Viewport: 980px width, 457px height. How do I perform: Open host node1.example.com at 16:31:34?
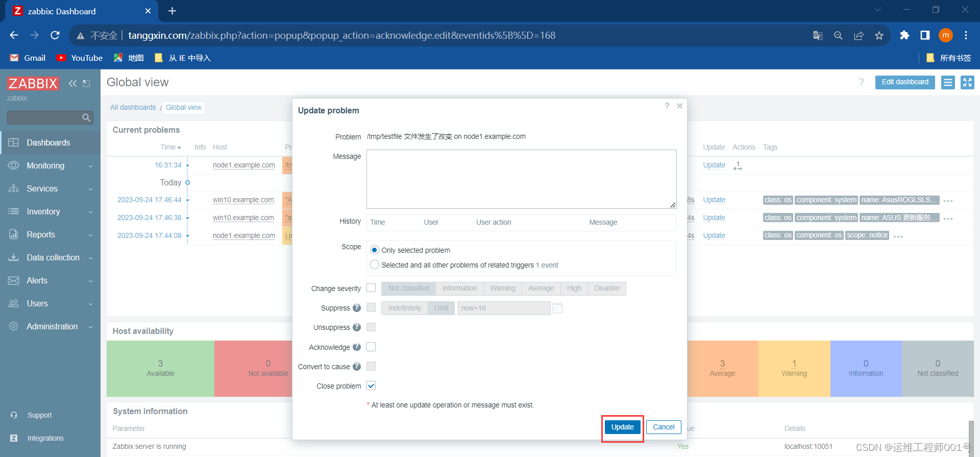[244, 165]
